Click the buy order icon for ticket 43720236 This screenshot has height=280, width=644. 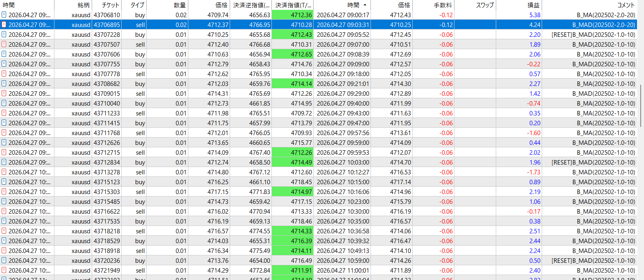(4, 260)
